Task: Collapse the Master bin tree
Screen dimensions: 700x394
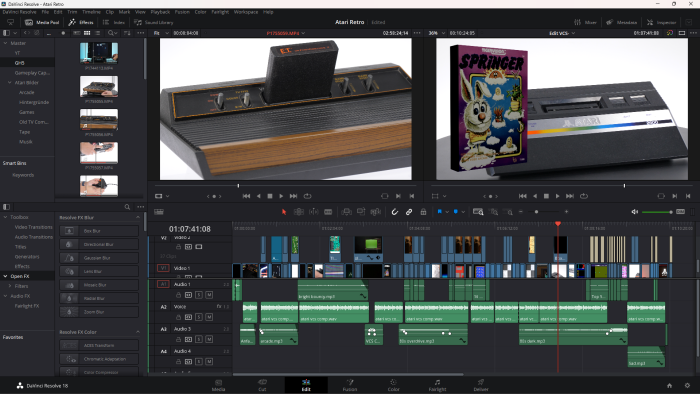Action: 5,43
